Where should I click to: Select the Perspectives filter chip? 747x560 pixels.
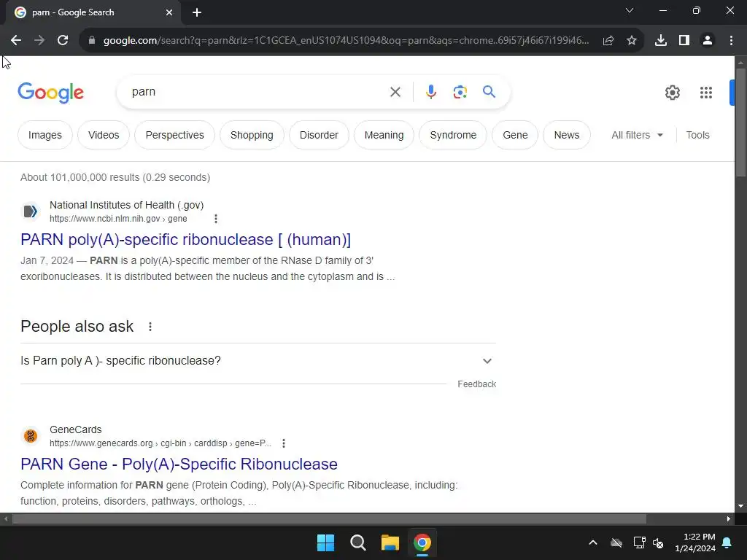pos(174,135)
